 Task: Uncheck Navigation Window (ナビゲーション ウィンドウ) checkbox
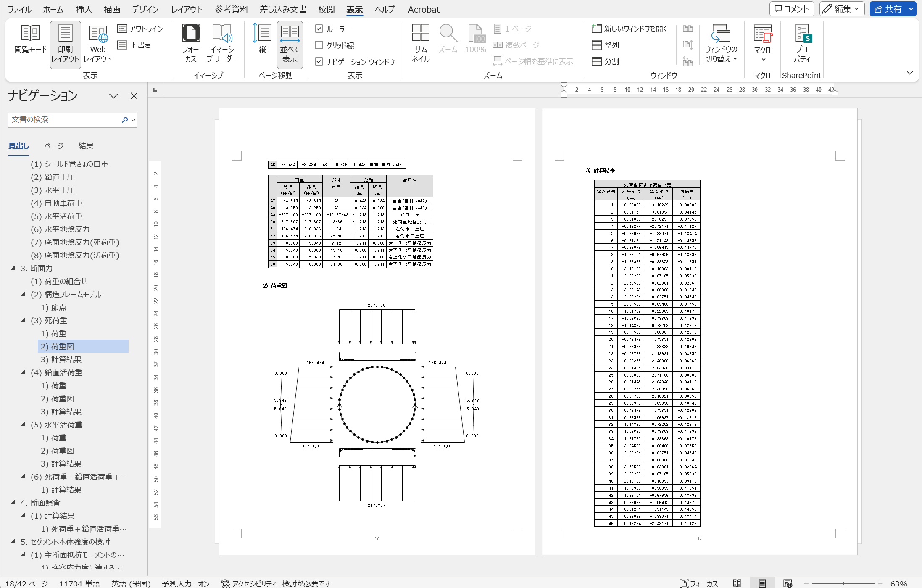319,61
